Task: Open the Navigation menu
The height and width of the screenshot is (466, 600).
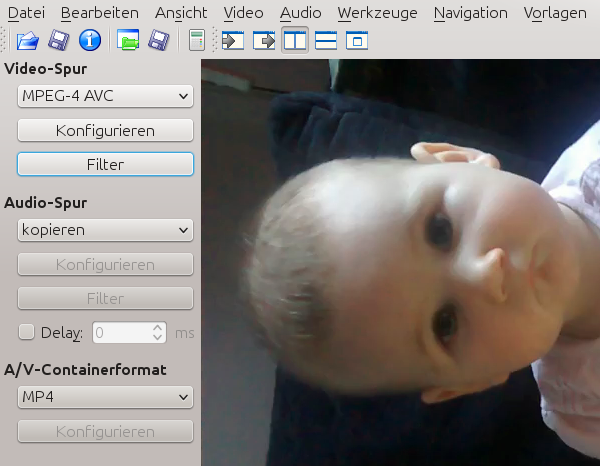Action: click(x=471, y=13)
